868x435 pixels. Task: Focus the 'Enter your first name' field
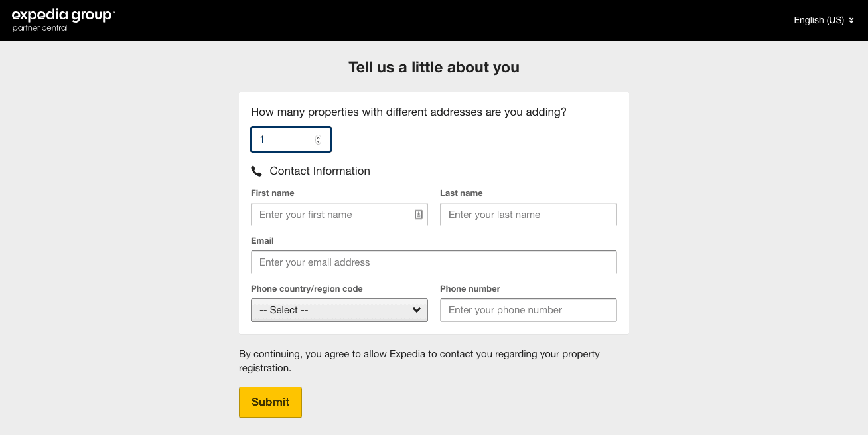332,215
